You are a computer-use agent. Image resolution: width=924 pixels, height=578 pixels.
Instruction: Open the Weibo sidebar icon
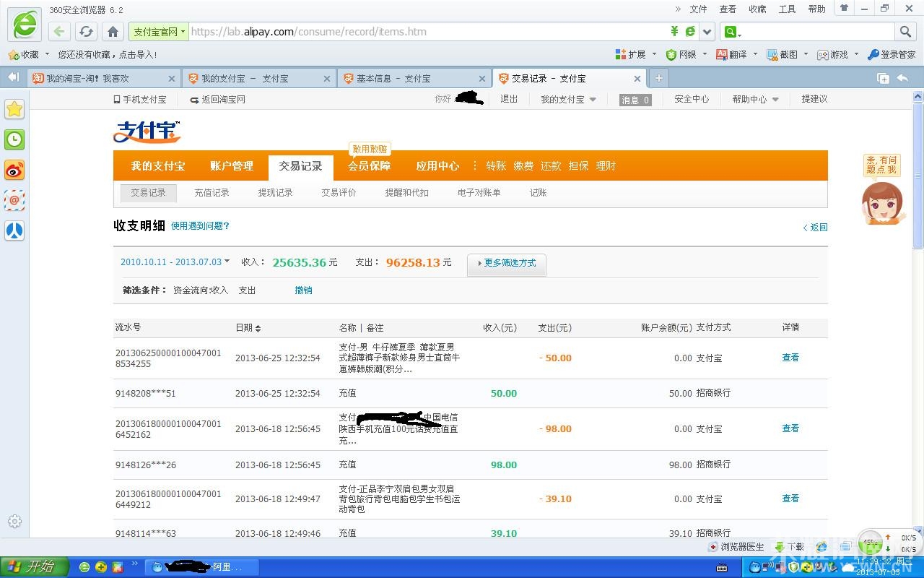pos(14,170)
